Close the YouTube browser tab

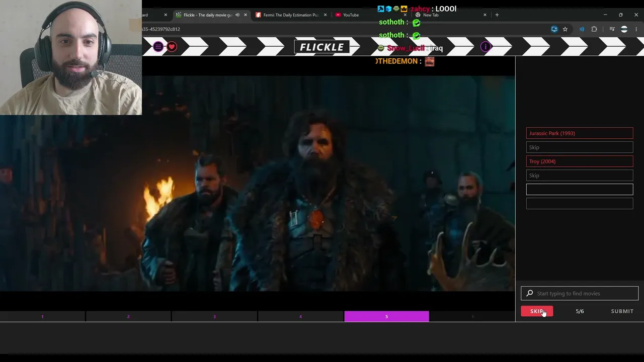point(405,15)
